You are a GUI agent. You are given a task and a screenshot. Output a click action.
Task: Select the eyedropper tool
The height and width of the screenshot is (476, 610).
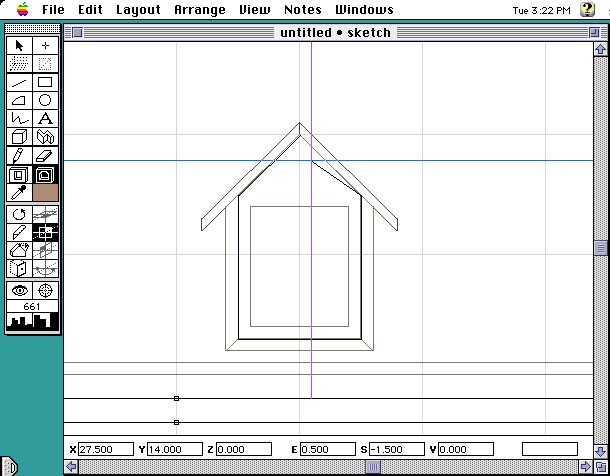pos(19,192)
